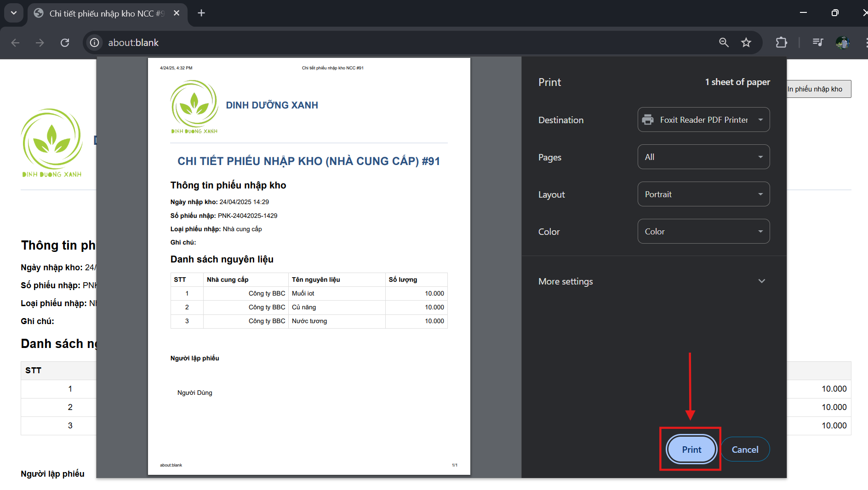Image resolution: width=868 pixels, height=490 pixels.
Task: Click the browser back arrow
Action: tap(15, 43)
